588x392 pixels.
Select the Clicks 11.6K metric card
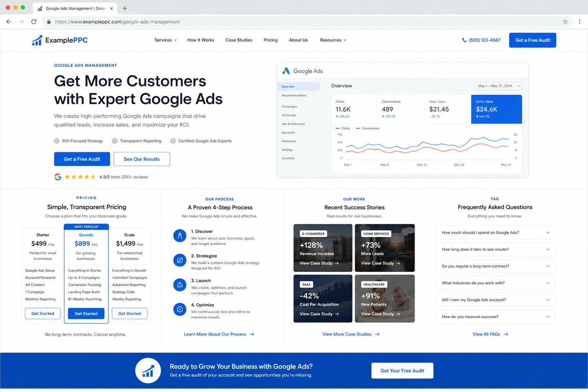point(354,109)
